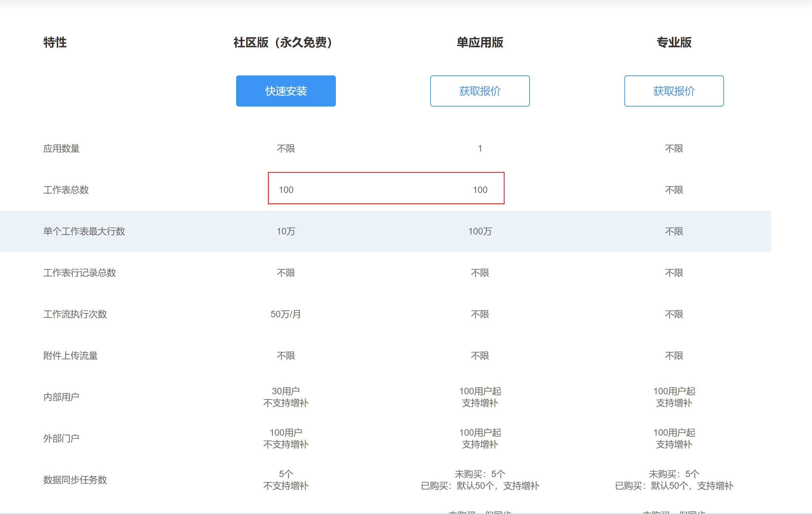812x515 pixels.
Task: Select the 社区版(永久免费) column header
Action: point(283,42)
